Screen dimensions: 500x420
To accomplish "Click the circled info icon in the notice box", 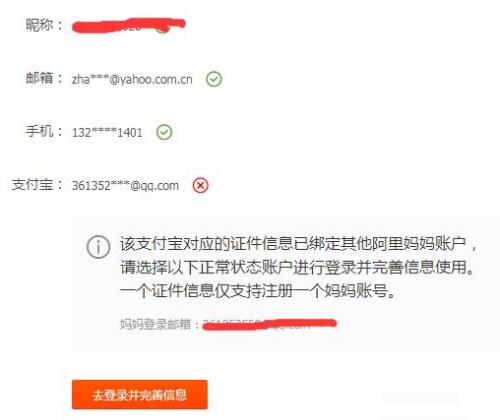I will [98, 247].
